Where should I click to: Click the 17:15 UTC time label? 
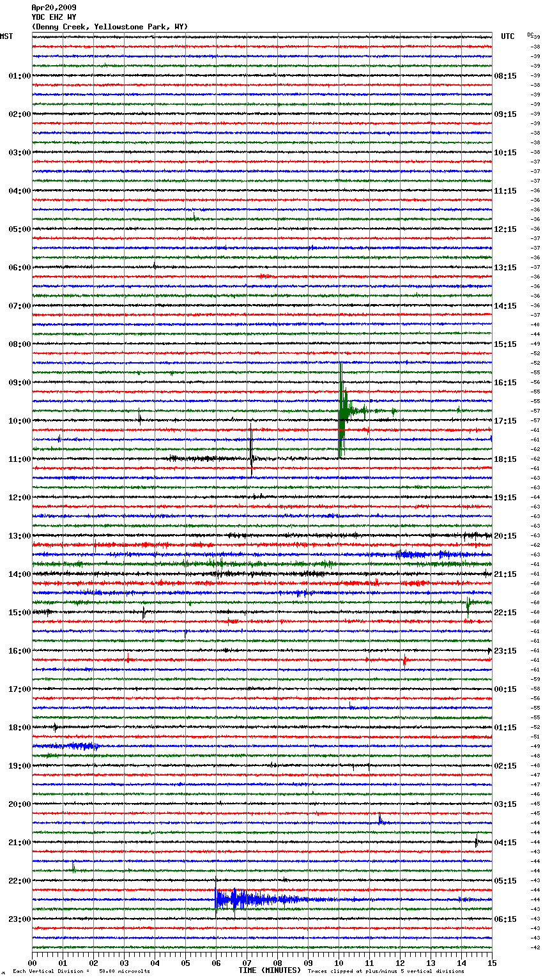(x=505, y=421)
